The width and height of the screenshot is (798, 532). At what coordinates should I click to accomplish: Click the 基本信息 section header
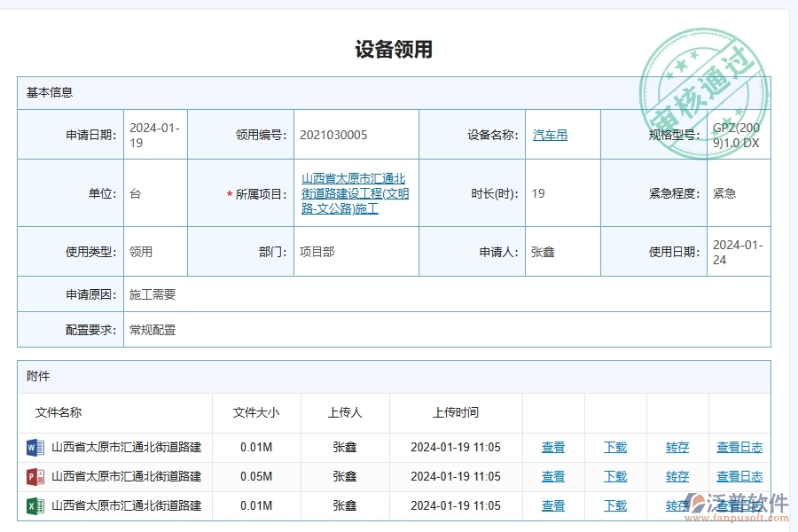tap(48, 91)
